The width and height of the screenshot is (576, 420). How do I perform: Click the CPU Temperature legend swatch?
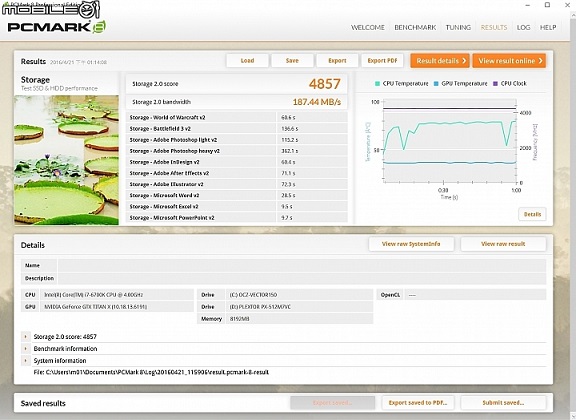[377, 84]
